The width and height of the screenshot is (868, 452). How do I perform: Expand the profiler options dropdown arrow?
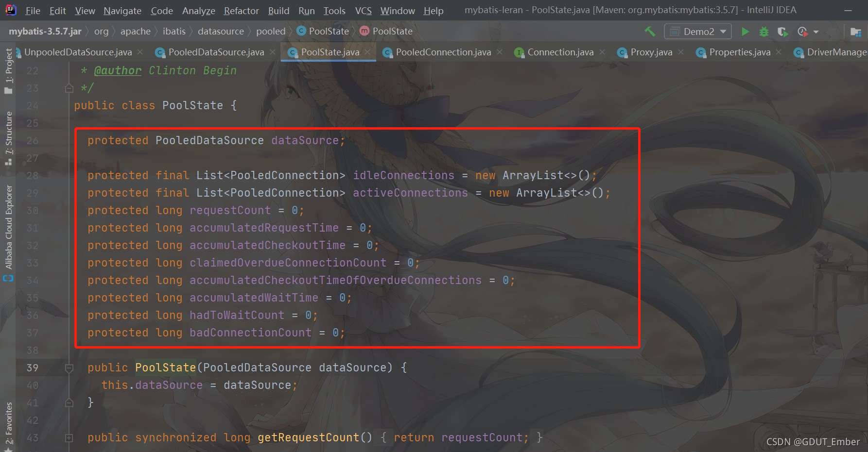(x=816, y=32)
